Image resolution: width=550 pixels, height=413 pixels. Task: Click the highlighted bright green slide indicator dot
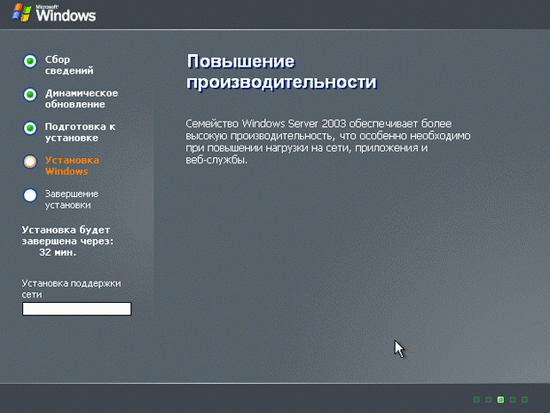(501, 400)
